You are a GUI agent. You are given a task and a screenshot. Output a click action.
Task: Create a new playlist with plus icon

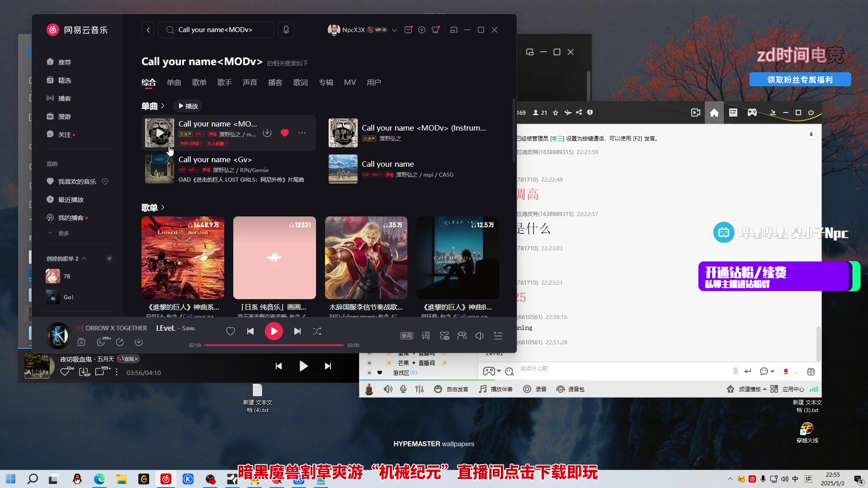point(109,259)
